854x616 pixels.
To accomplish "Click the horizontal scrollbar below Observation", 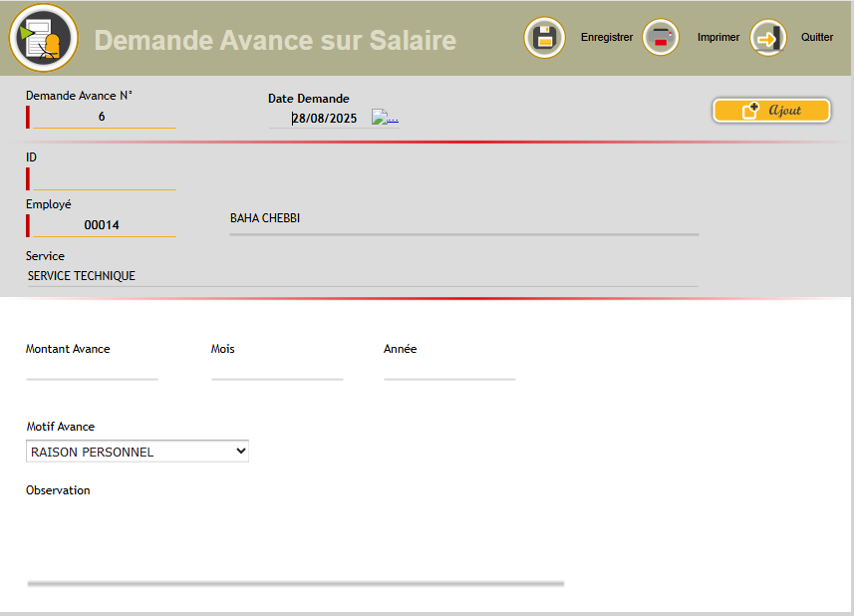I will pos(294,581).
